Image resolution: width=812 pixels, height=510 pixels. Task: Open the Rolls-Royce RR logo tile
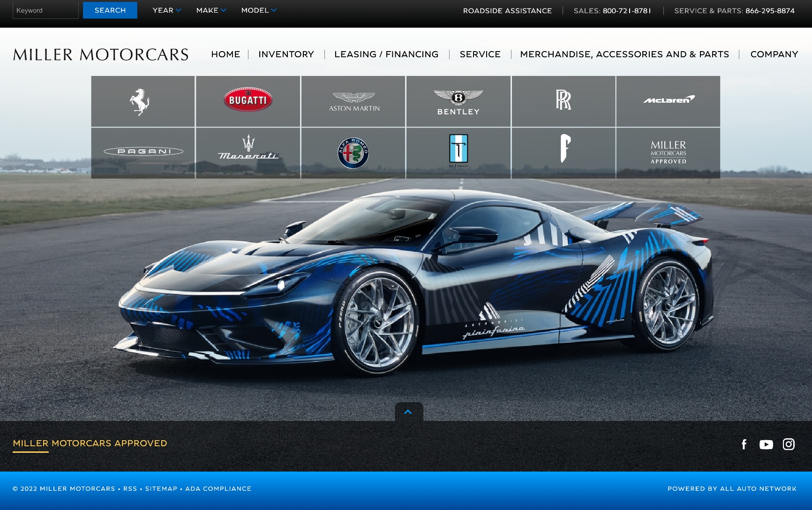[x=564, y=101]
